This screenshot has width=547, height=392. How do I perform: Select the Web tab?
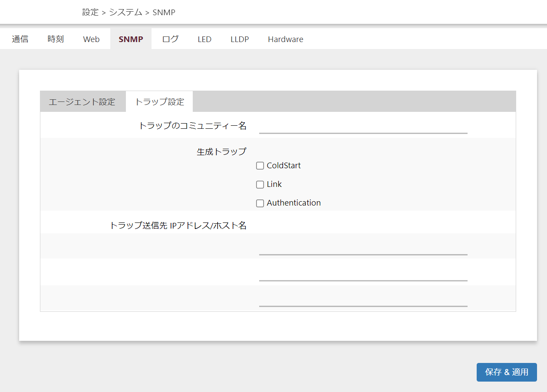click(91, 39)
